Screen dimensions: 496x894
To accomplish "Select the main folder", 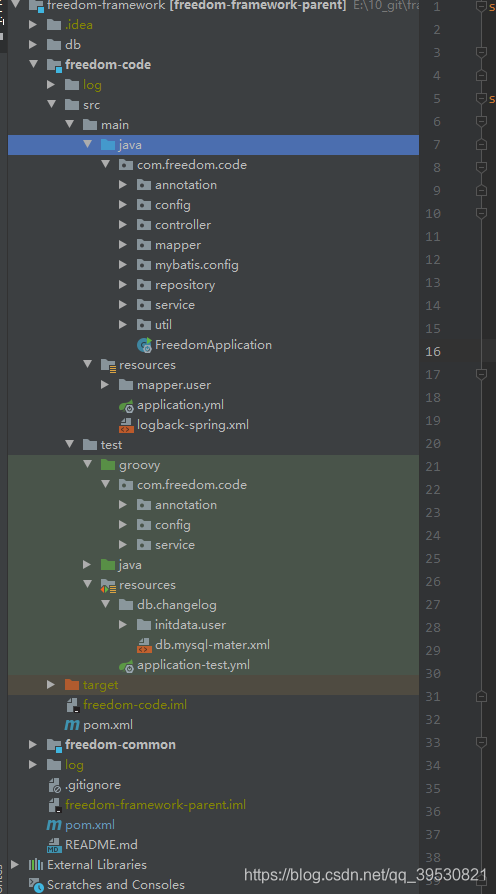I will pos(115,125).
